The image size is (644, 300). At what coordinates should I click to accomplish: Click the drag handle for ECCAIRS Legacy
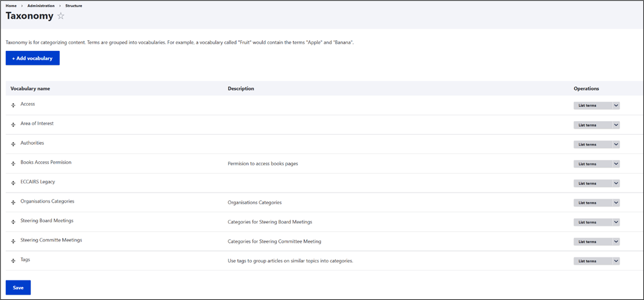13,183
